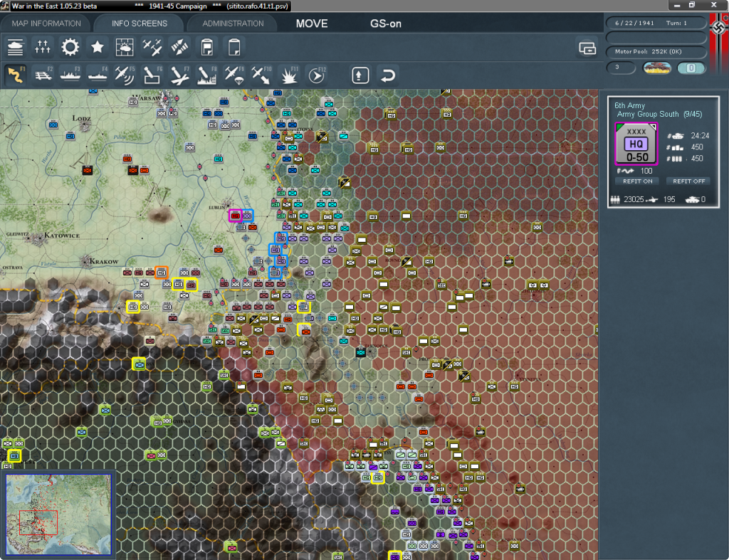Click the field showing 3
The width and height of the screenshot is (729, 560).
click(x=621, y=68)
